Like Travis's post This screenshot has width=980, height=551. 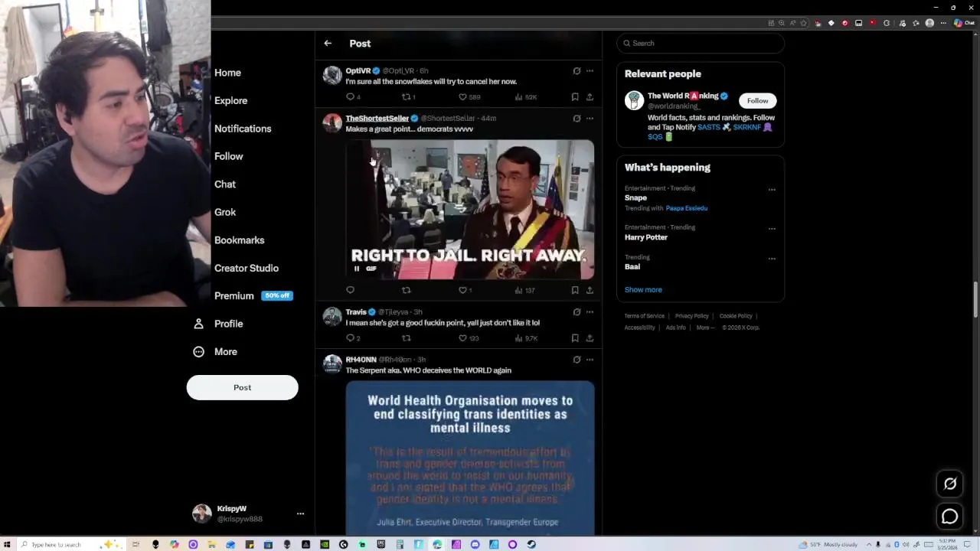coord(462,338)
